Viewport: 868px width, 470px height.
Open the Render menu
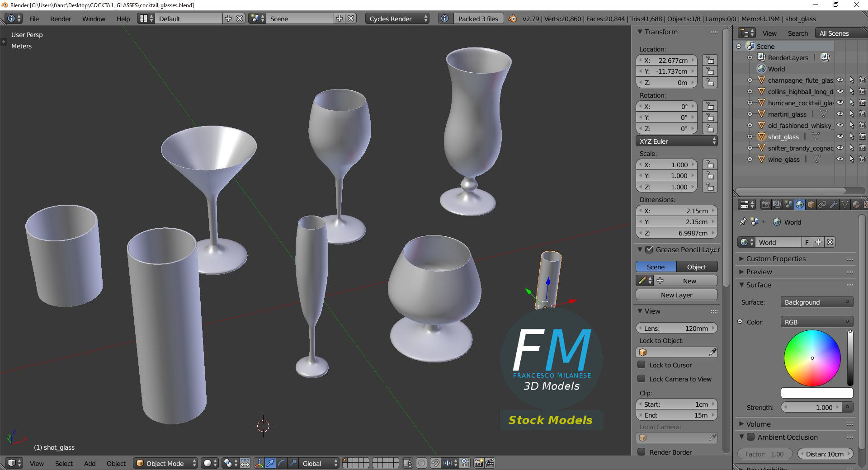pos(61,19)
